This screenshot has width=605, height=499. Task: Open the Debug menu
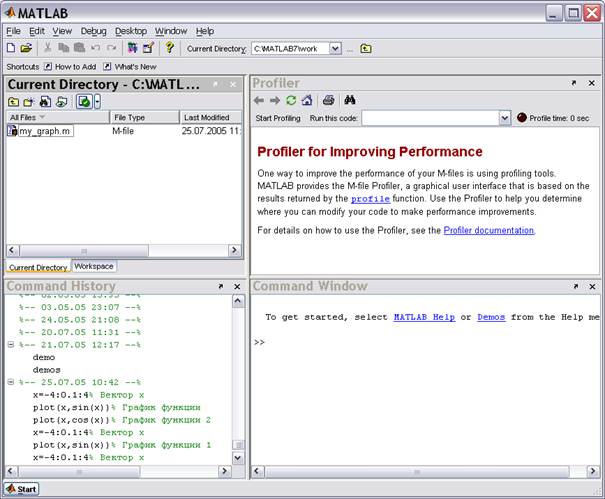(93, 31)
